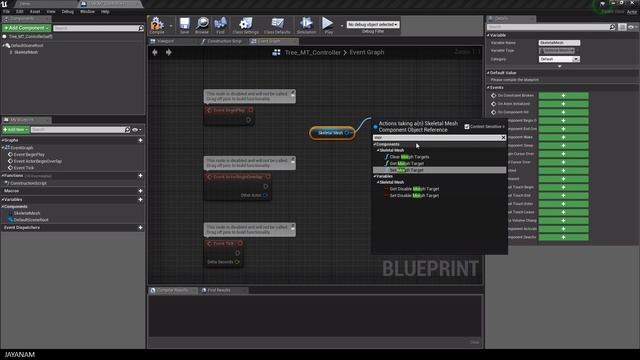Add On Constraint Broken event
This screenshot has width=640, height=360.
[x=563, y=96]
